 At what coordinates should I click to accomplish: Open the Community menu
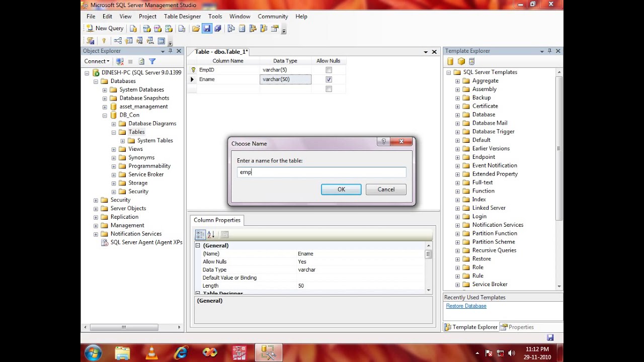click(273, 16)
